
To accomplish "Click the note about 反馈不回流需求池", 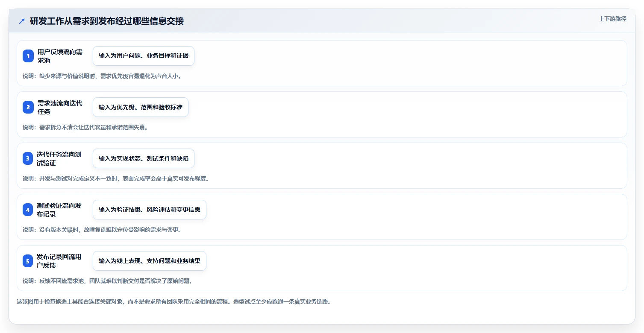I will 108,281.
